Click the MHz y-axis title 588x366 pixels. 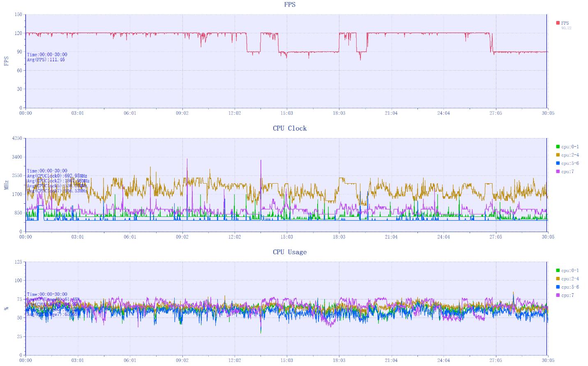[6, 185]
